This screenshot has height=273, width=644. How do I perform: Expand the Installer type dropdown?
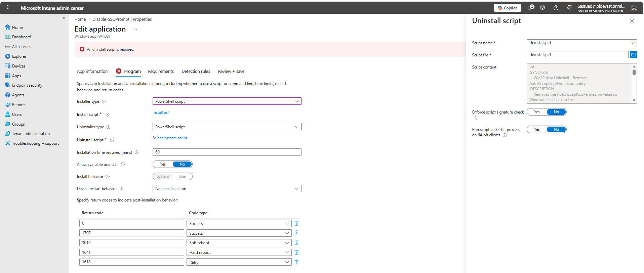[227, 101]
